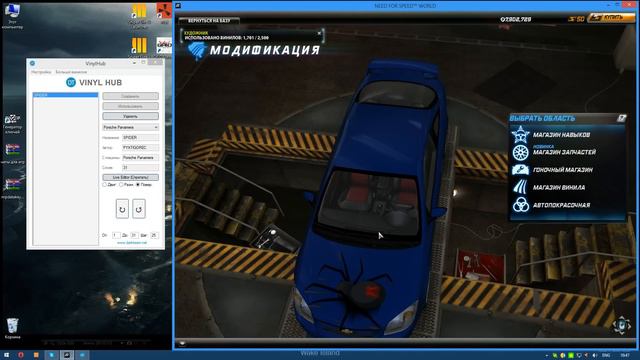
Task: Click the orange buy boost button
Action: point(612,18)
